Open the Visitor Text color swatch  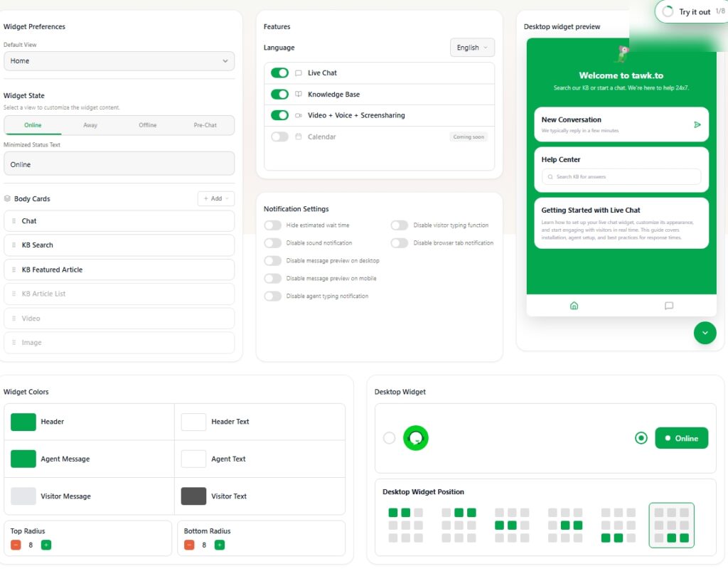[193, 496]
